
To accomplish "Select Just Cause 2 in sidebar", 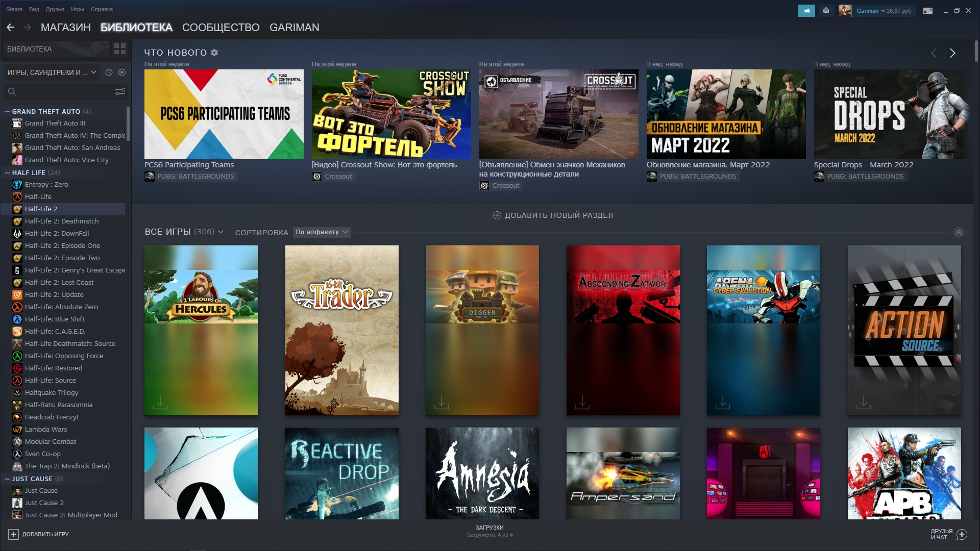I will pyautogui.click(x=63, y=503).
